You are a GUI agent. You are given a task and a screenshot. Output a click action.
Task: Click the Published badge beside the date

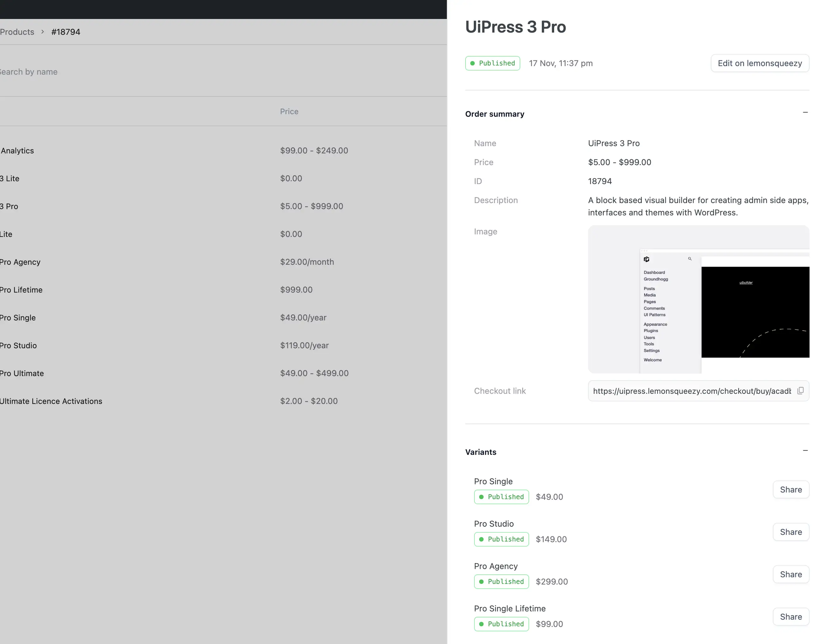pyautogui.click(x=492, y=63)
